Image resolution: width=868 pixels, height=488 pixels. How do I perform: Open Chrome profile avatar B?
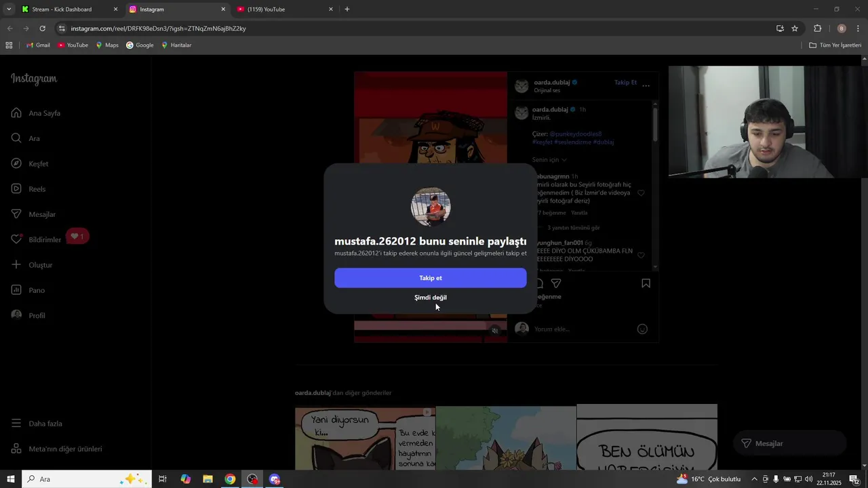842,28
